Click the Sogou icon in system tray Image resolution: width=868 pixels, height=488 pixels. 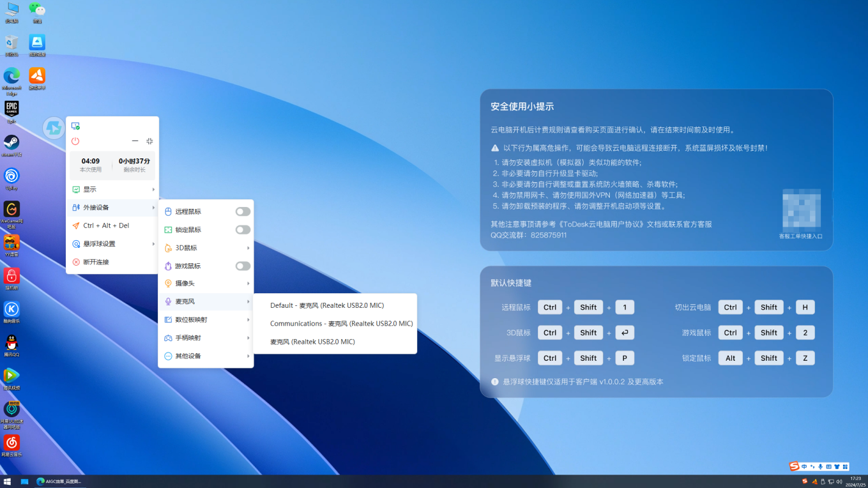(x=805, y=482)
